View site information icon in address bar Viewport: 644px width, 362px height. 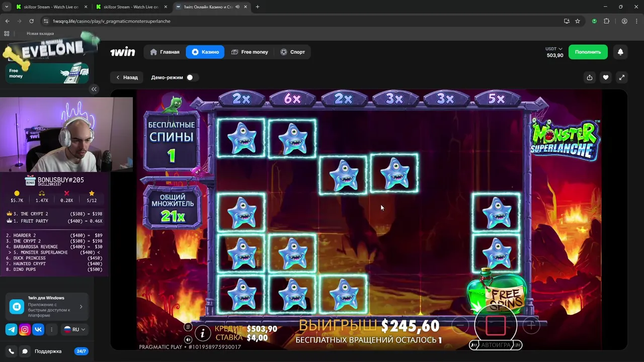click(x=46, y=21)
